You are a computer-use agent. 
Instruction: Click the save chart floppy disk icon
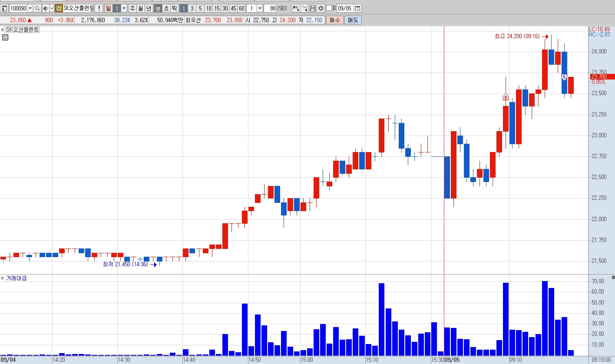click(313, 8)
